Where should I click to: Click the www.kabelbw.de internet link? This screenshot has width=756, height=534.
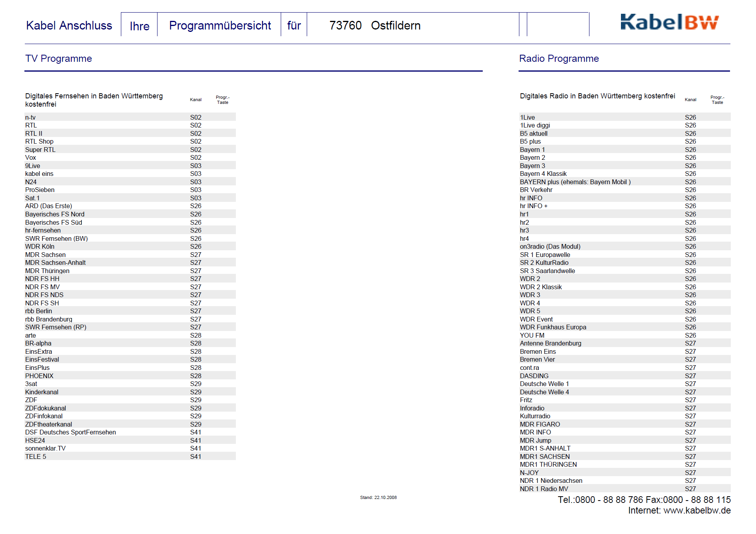[x=697, y=510]
